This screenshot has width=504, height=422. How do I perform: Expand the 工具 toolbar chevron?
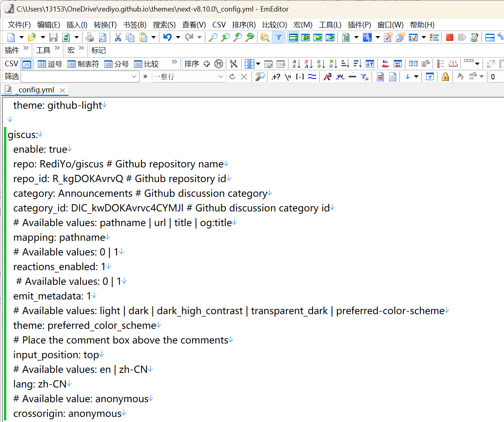point(57,48)
